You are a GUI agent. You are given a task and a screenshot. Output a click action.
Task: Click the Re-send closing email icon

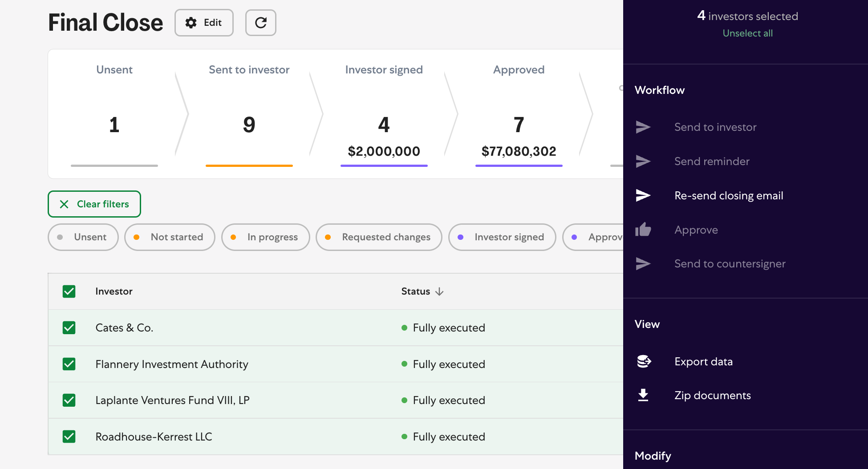[x=643, y=196]
